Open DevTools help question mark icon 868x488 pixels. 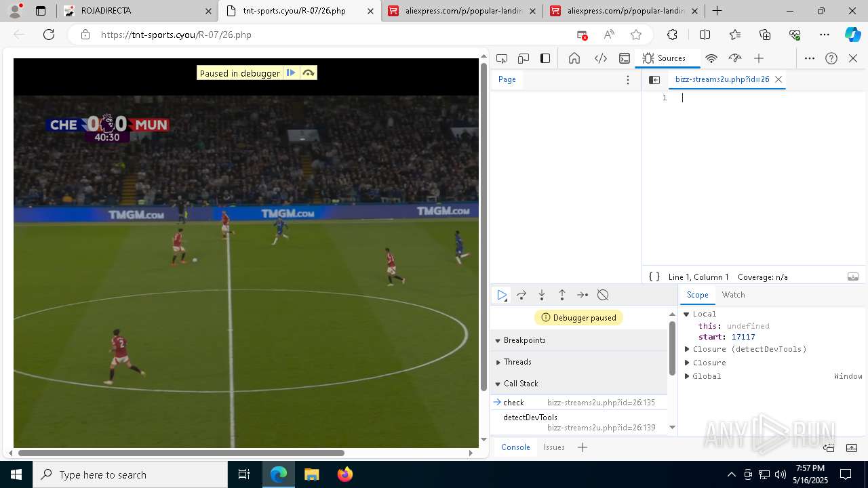coord(831,58)
